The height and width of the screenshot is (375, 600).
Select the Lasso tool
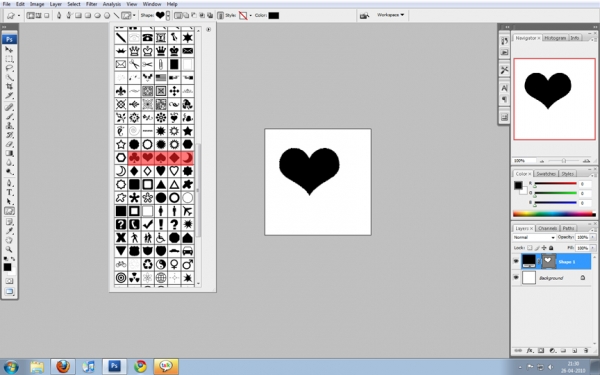click(9, 69)
